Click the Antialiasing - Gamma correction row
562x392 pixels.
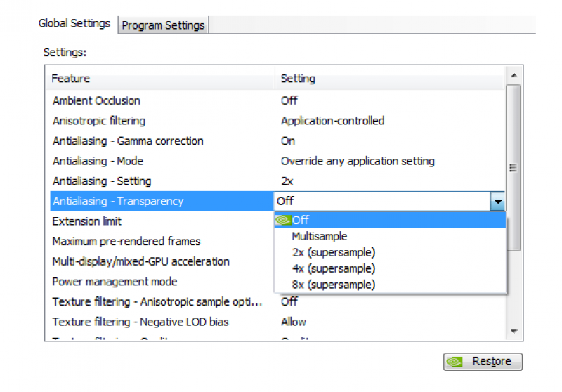[x=127, y=141]
